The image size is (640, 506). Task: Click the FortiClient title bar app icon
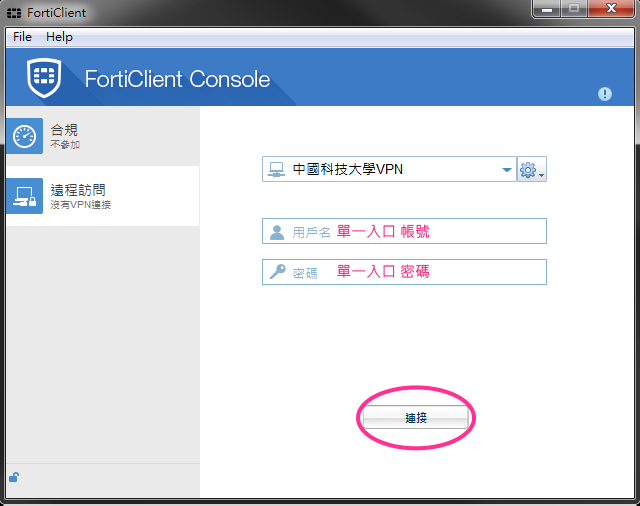tap(14, 13)
